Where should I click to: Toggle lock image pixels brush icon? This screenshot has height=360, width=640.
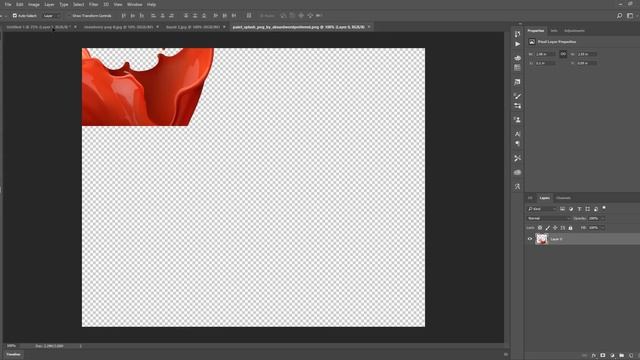coord(548,228)
